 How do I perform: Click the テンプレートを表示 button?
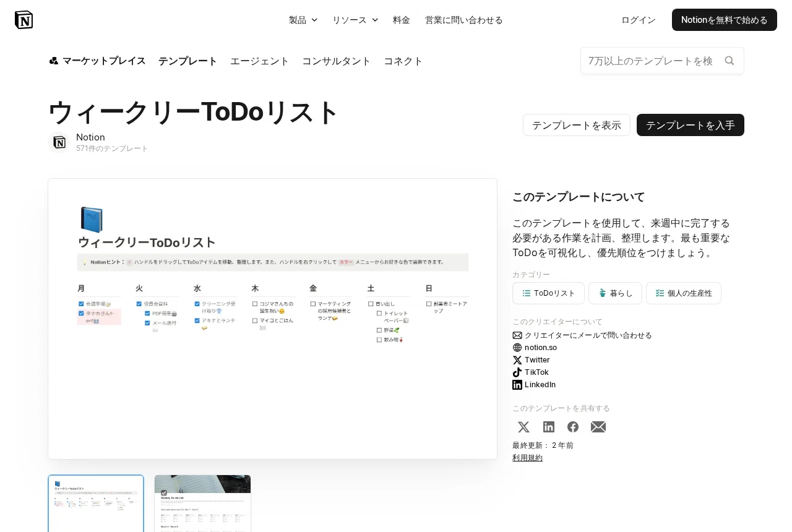577,125
